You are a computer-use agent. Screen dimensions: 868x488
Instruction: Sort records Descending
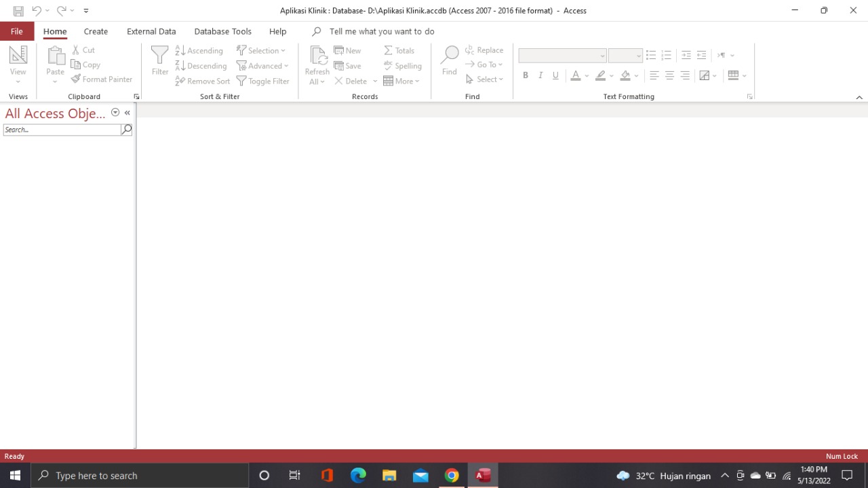[x=201, y=66]
